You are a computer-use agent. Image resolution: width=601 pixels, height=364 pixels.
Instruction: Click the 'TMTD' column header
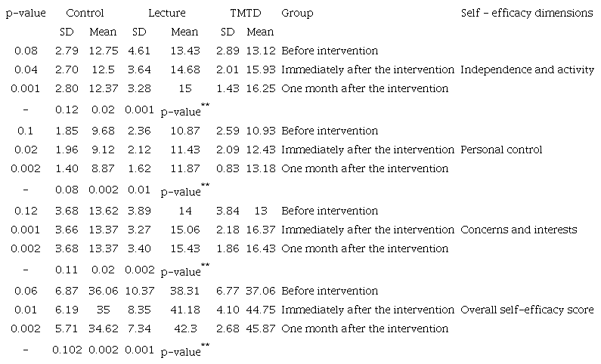pyautogui.click(x=244, y=13)
